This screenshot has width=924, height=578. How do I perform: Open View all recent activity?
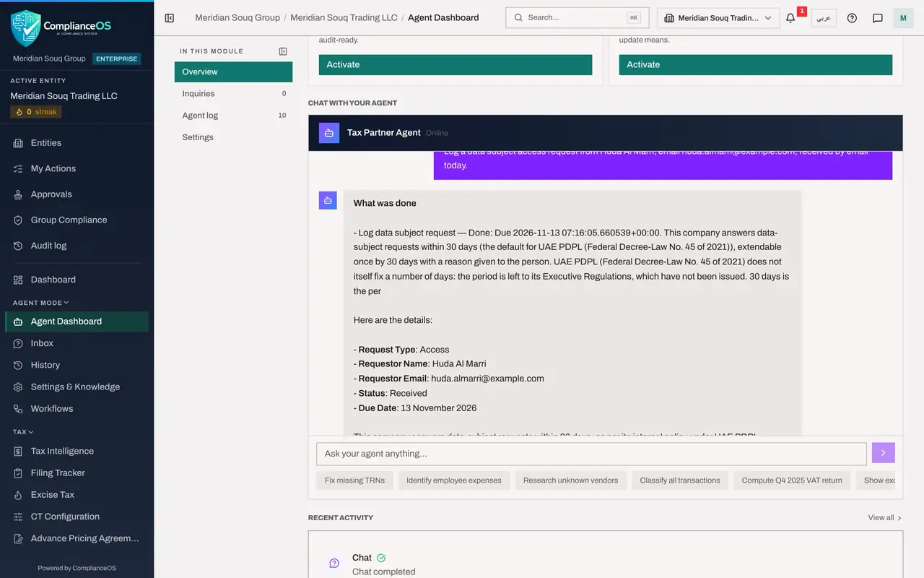(x=885, y=518)
